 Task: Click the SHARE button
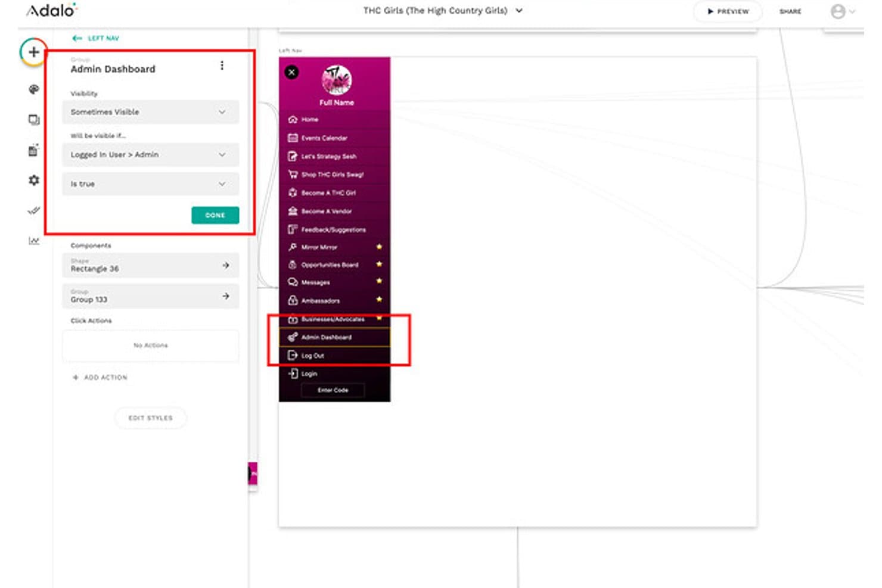pyautogui.click(x=790, y=11)
